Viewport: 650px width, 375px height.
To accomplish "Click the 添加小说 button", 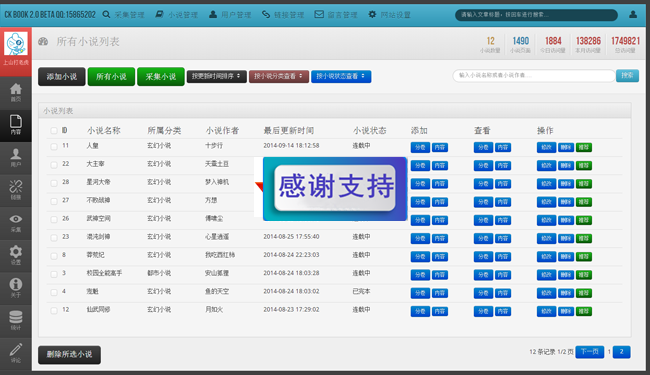I will 61,77.
